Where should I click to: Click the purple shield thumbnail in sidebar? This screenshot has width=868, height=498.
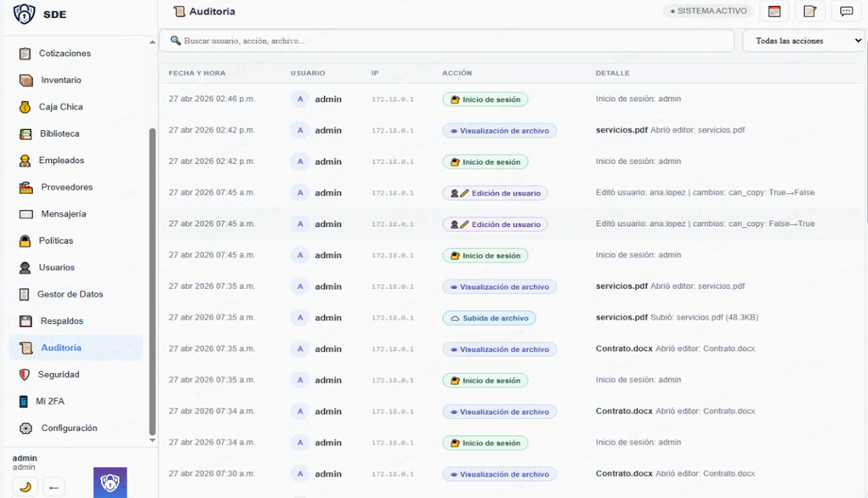point(110,483)
